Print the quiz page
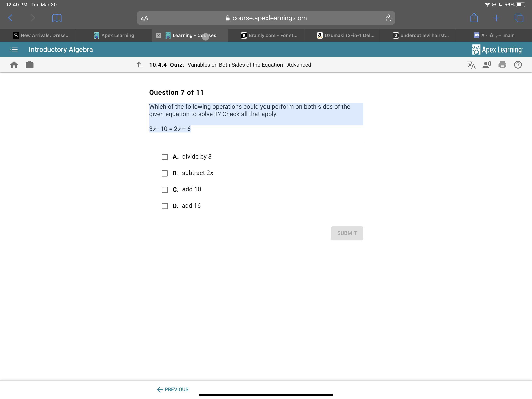The image size is (532, 399). click(502, 65)
